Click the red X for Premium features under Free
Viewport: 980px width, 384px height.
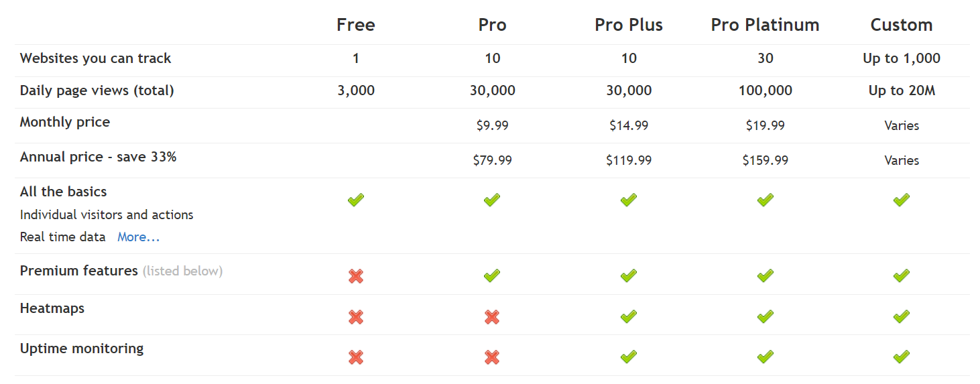tap(356, 276)
